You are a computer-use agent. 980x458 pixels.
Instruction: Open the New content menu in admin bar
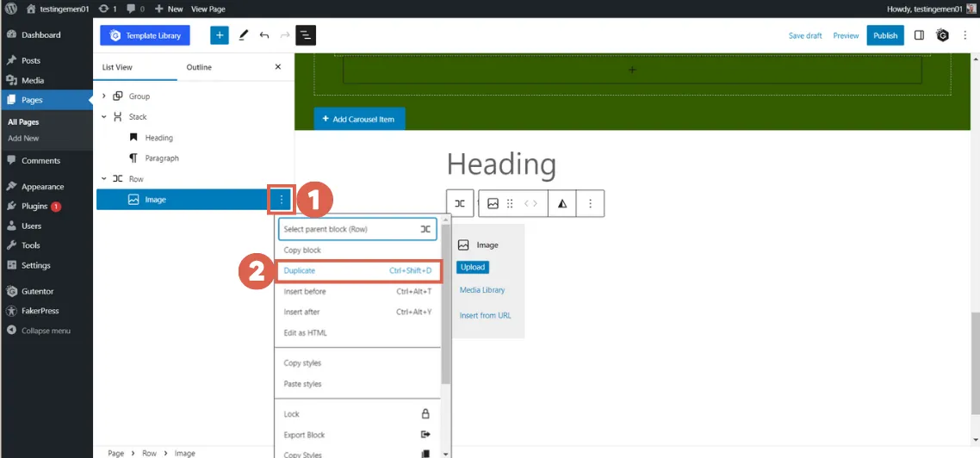coord(169,9)
